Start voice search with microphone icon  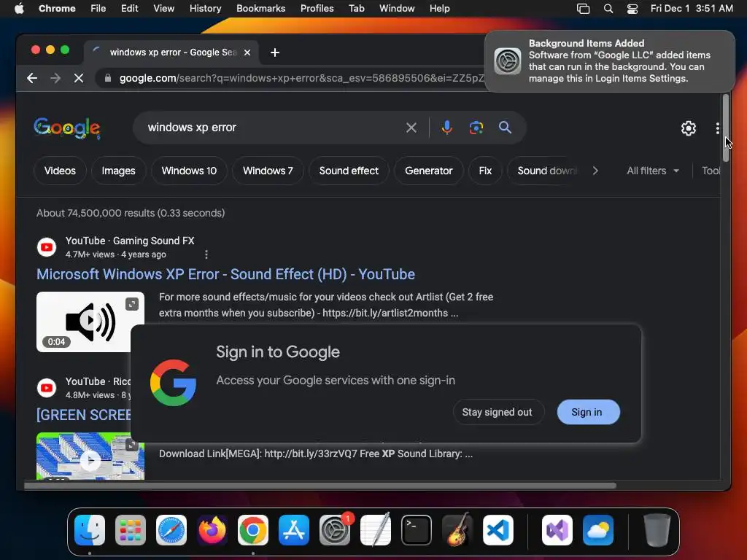[447, 128]
